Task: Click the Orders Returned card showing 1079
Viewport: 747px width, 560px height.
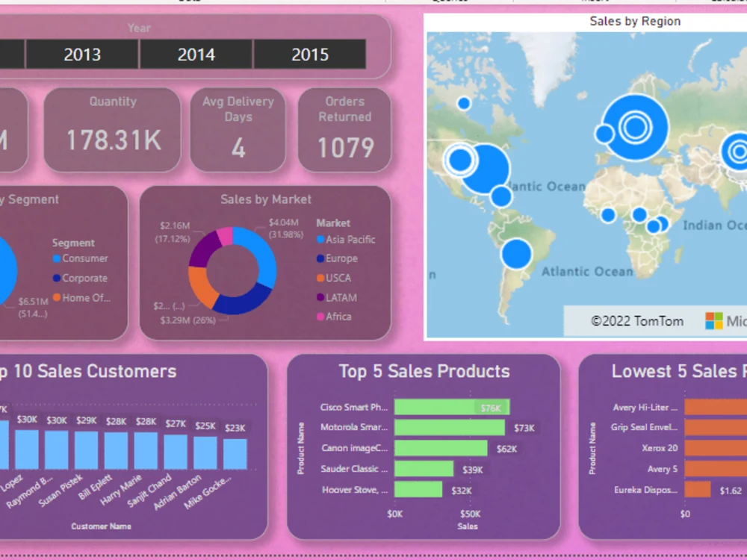Action: [x=345, y=129]
